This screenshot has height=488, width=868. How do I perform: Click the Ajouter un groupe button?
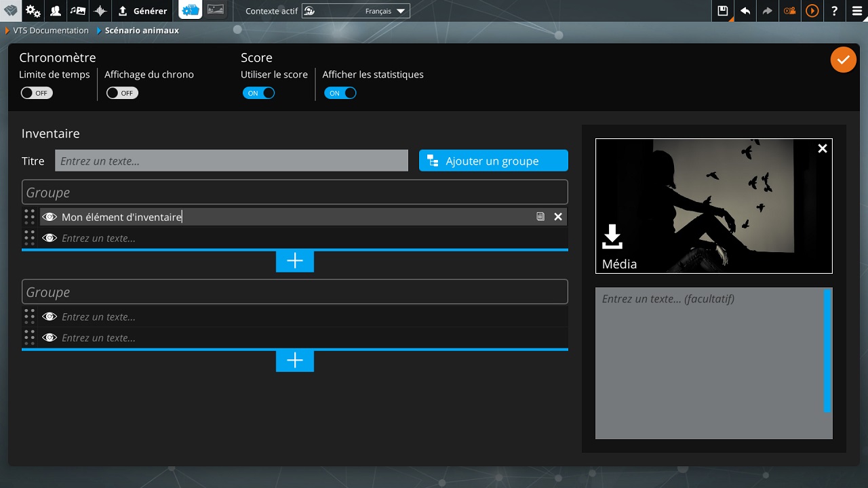pos(494,161)
